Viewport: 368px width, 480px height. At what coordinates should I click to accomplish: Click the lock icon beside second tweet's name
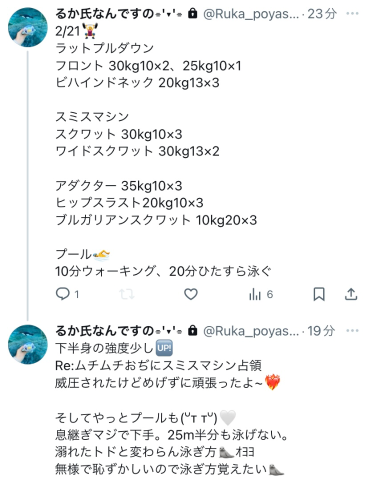click(x=192, y=331)
